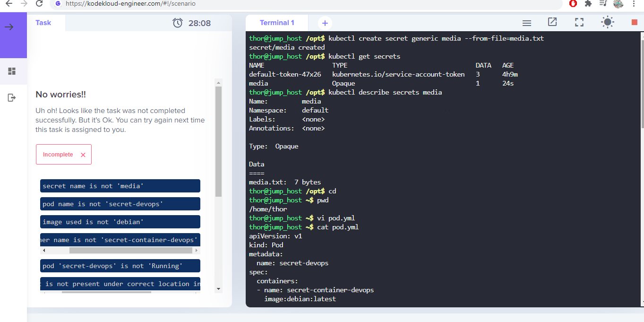
Task: Click 'apiVersion: v1' yaml line
Action: tap(275, 236)
